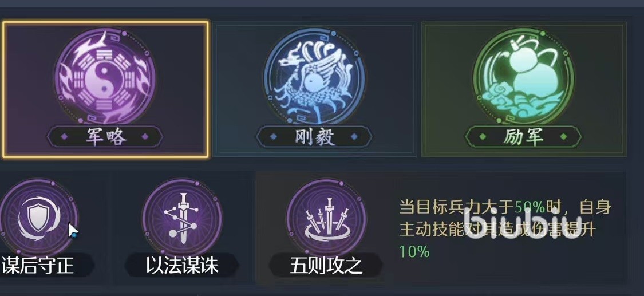Click the blue diamond right of 刚毅
This screenshot has width=644, height=296.
(354, 137)
